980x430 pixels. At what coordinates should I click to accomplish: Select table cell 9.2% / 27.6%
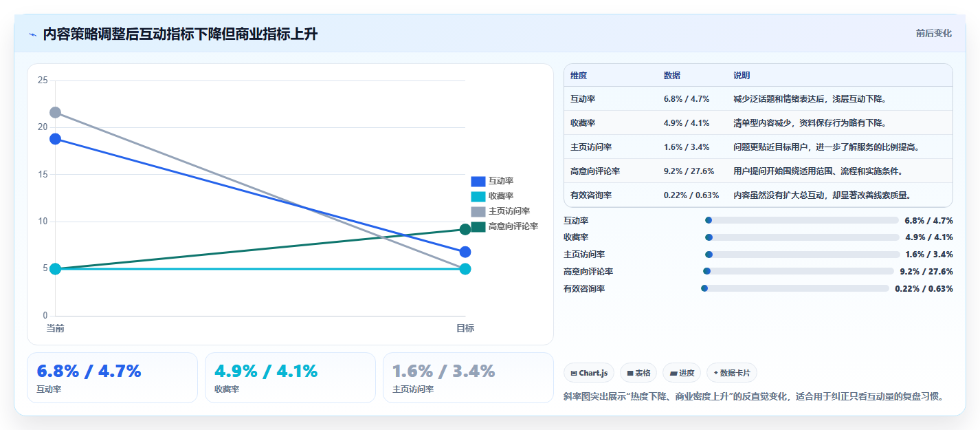689,171
